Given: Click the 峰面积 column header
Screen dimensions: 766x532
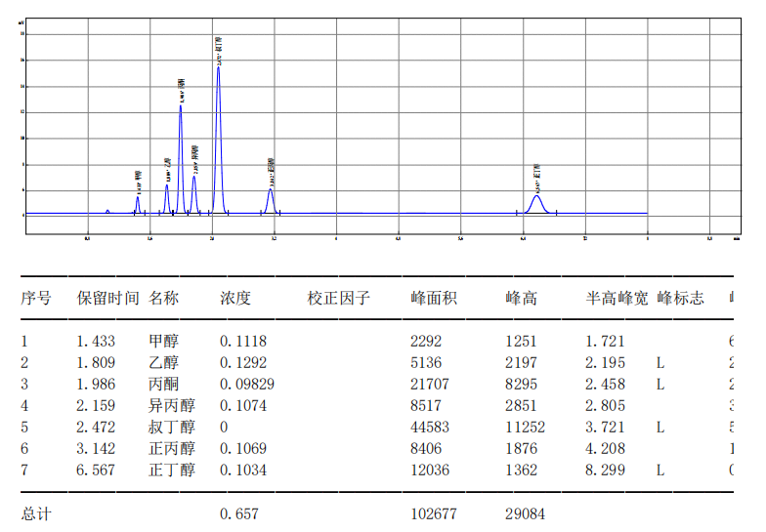Looking at the screenshot, I should [x=434, y=298].
